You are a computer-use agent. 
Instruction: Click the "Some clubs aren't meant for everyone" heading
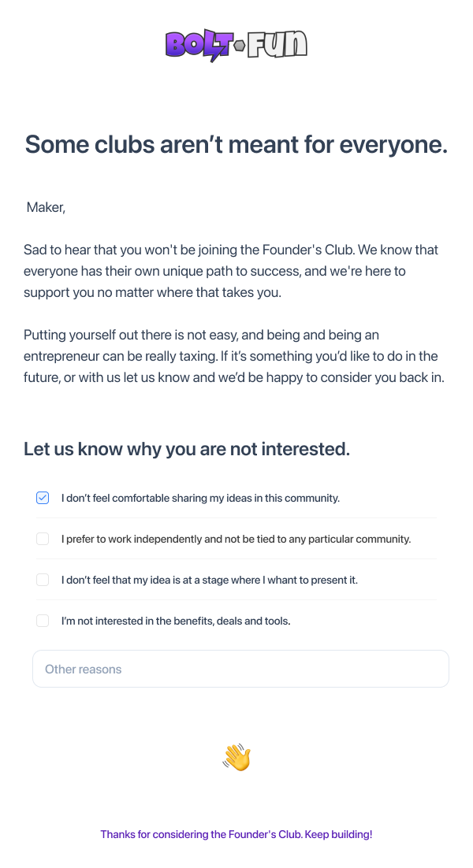coord(236,145)
